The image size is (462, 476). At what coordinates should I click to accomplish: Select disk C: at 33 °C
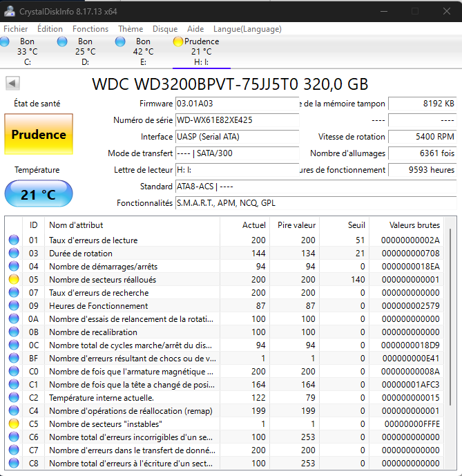(x=27, y=51)
